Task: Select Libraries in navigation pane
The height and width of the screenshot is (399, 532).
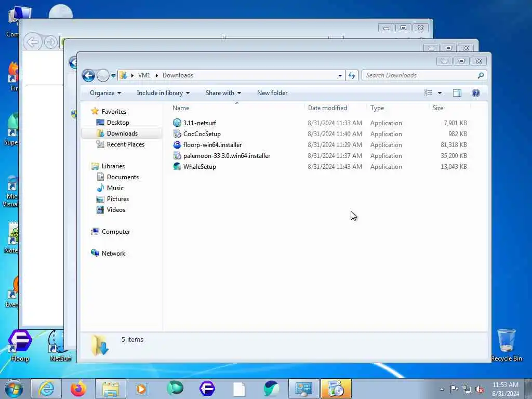Action: tap(113, 166)
